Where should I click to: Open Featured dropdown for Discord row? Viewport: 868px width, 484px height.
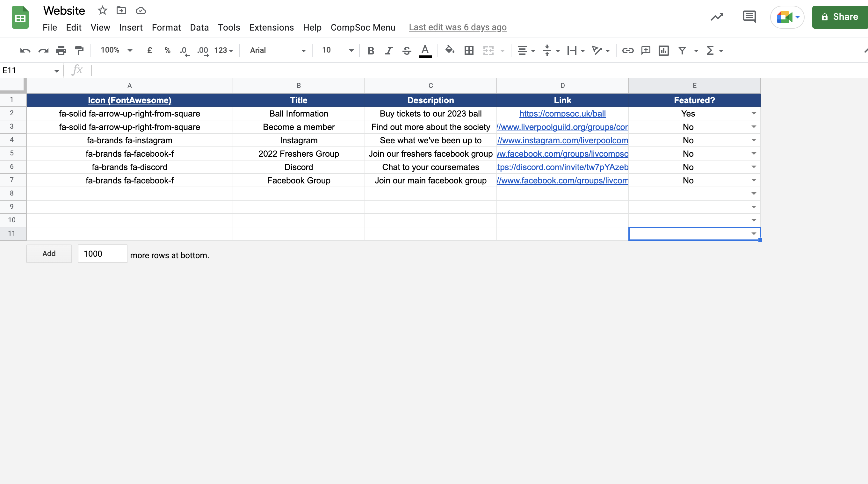click(754, 167)
